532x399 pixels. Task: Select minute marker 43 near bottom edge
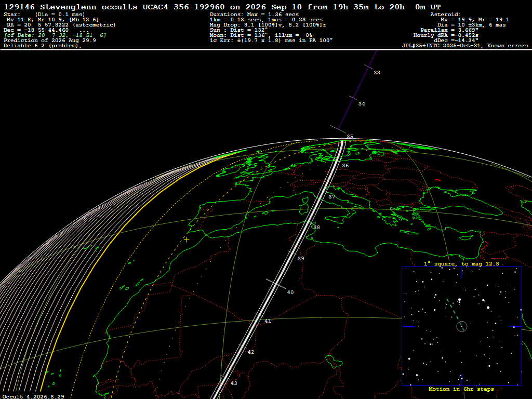point(234,383)
